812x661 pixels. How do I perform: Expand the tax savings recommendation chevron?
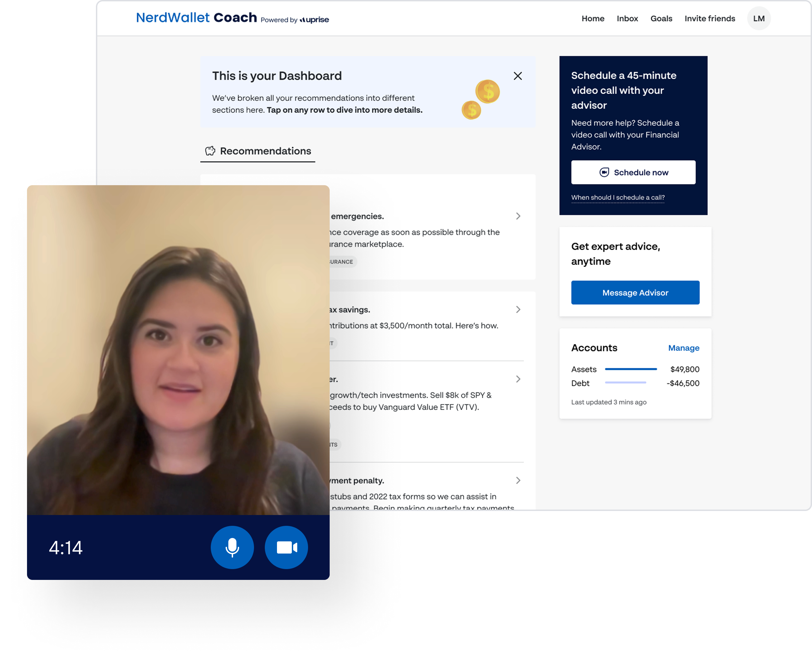pos(518,310)
